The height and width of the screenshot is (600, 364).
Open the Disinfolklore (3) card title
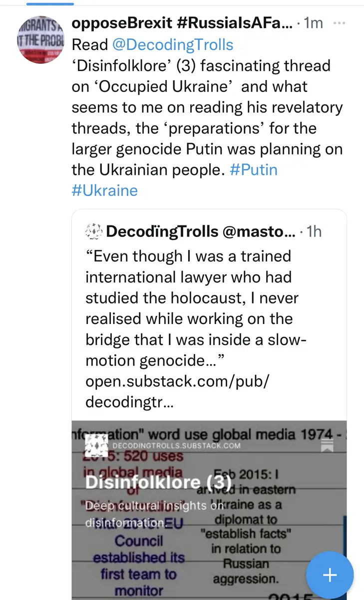pyautogui.click(x=158, y=482)
